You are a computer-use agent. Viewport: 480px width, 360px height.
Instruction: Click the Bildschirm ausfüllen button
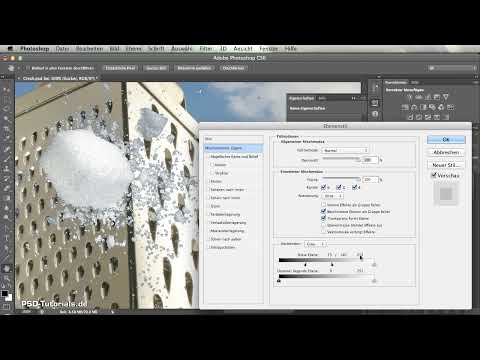194,68
